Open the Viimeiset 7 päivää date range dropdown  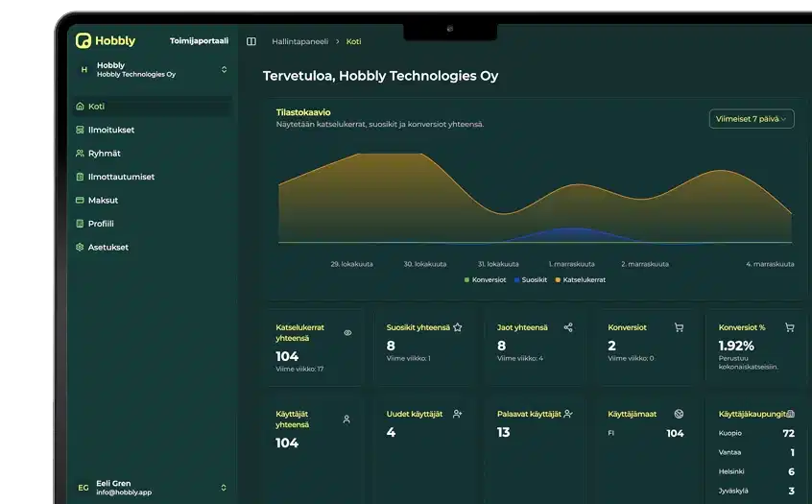(x=752, y=119)
